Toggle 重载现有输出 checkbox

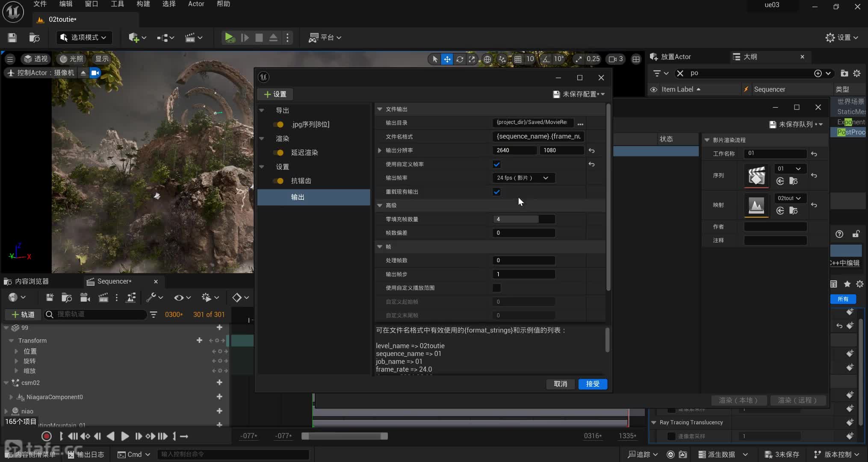pyautogui.click(x=496, y=192)
